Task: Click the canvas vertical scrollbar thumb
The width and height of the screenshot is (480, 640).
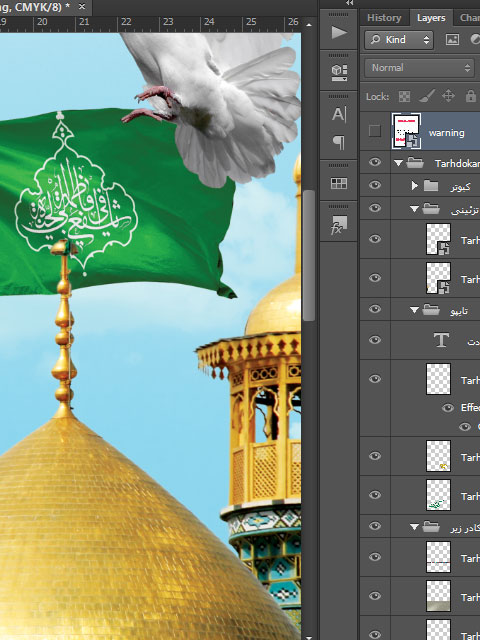Action: [x=309, y=255]
